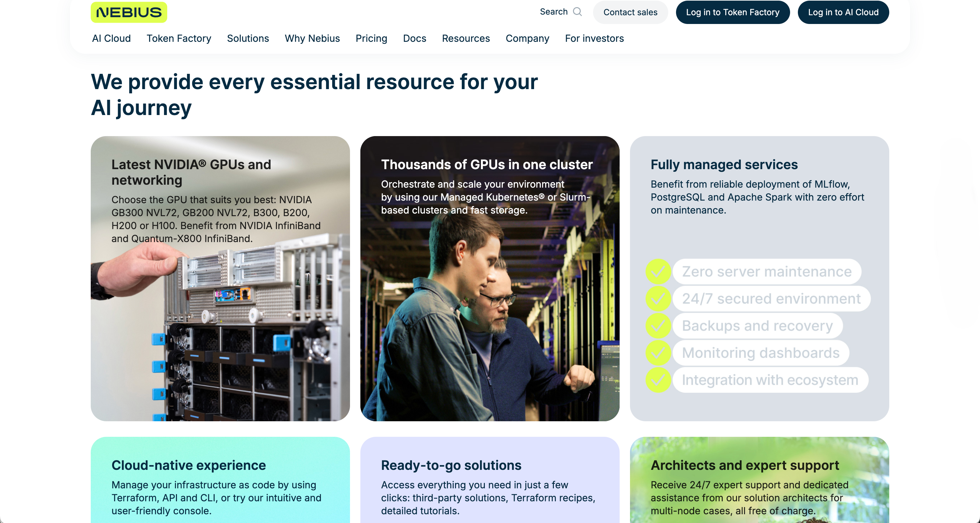
Task: Click the Contact sales button
Action: tap(630, 12)
